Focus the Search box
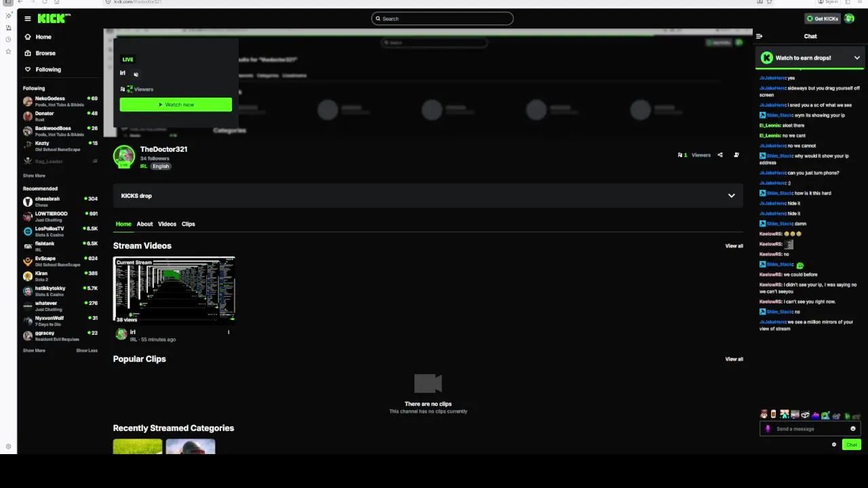This screenshot has height=488, width=868. 442,18
